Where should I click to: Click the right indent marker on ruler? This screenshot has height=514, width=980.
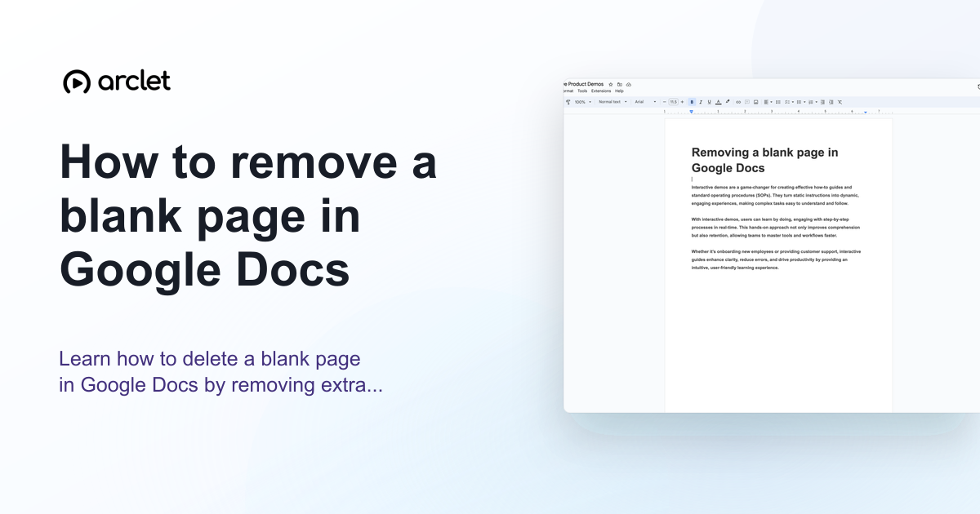[x=865, y=112]
